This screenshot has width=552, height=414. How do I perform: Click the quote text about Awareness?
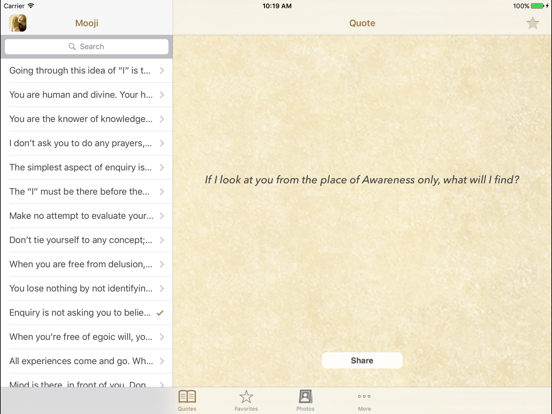pos(362,180)
